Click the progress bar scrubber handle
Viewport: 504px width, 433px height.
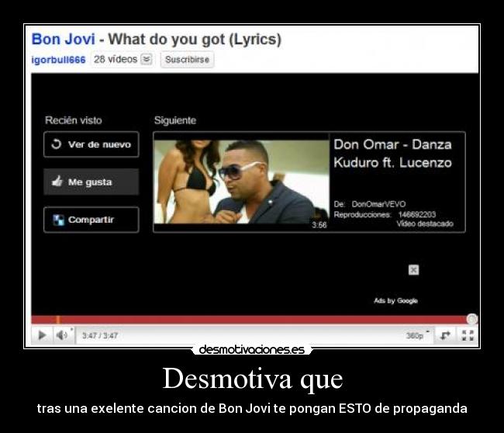coord(472,319)
